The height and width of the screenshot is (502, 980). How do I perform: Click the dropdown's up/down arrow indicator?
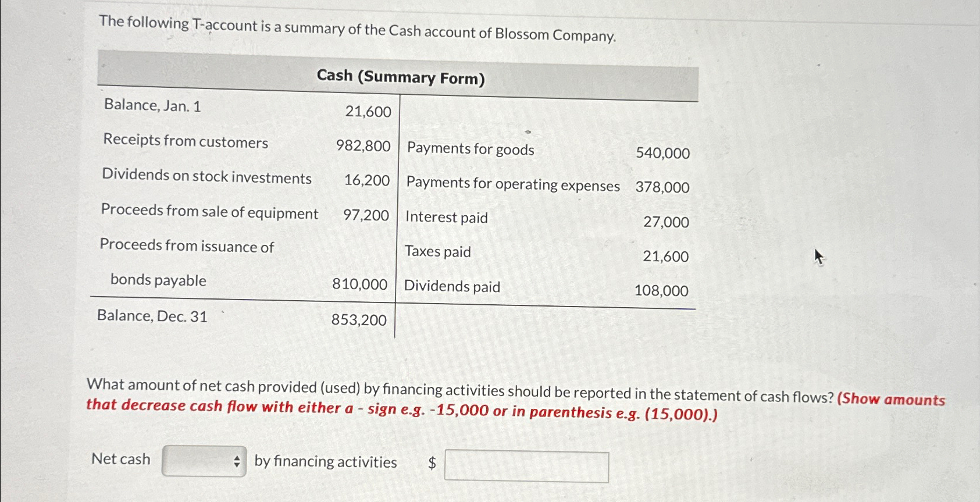(x=238, y=461)
